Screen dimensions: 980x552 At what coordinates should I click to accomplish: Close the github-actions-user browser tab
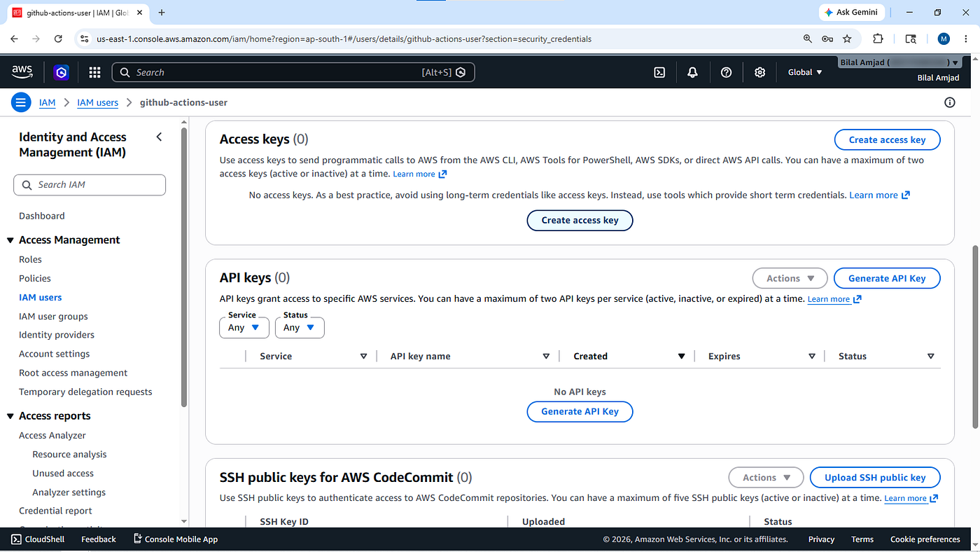click(x=140, y=13)
